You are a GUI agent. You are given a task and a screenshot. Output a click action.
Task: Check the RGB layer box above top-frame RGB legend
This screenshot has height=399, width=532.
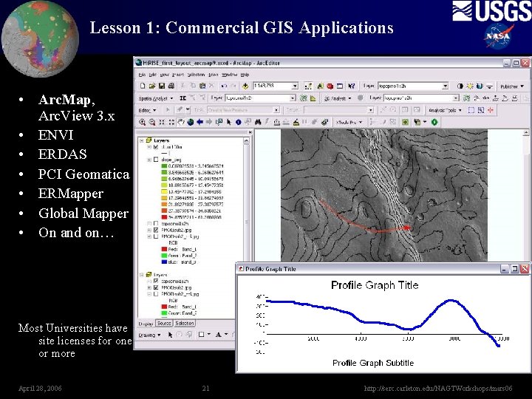tap(156, 236)
